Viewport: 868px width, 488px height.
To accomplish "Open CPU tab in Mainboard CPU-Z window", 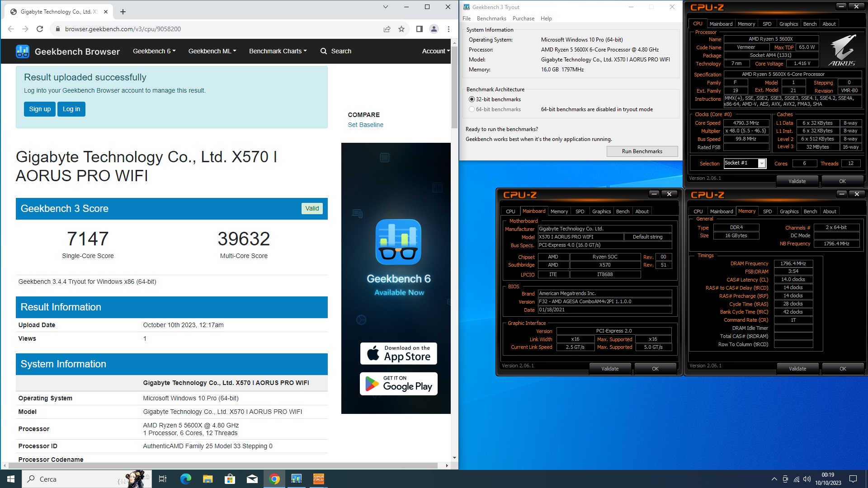I will (x=510, y=211).
